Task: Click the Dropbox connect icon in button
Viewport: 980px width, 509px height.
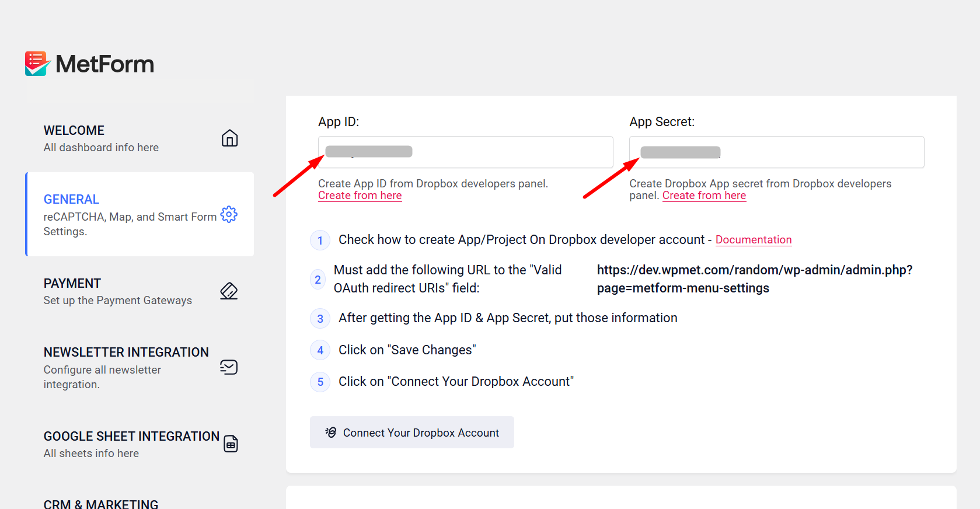Action: 331,433
